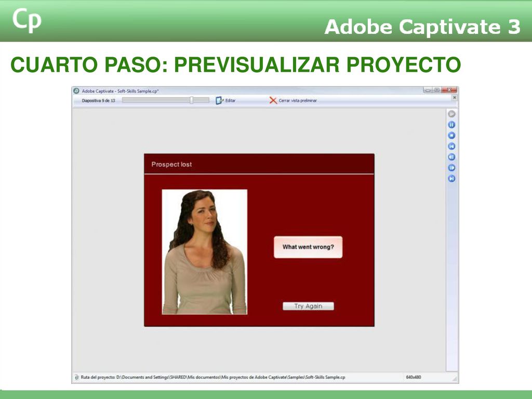Click the Editar button
The height and width of the screenshot is (399, 532).
click(225, 100)
